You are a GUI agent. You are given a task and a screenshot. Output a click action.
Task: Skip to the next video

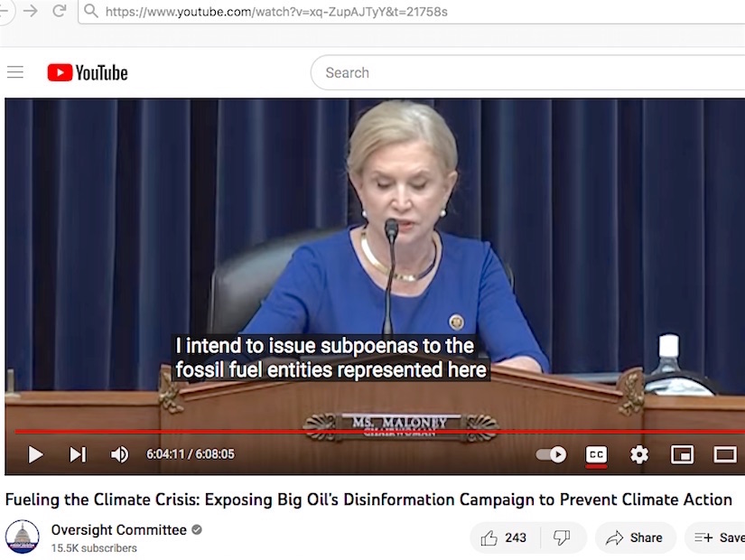78,454
